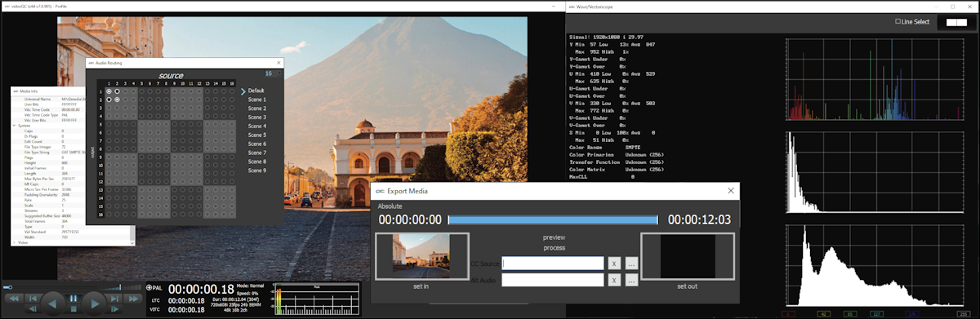Screen dimensions: 980x319
Task: Select Scene 6 in Audio Routing
Action: click(257, 144)
